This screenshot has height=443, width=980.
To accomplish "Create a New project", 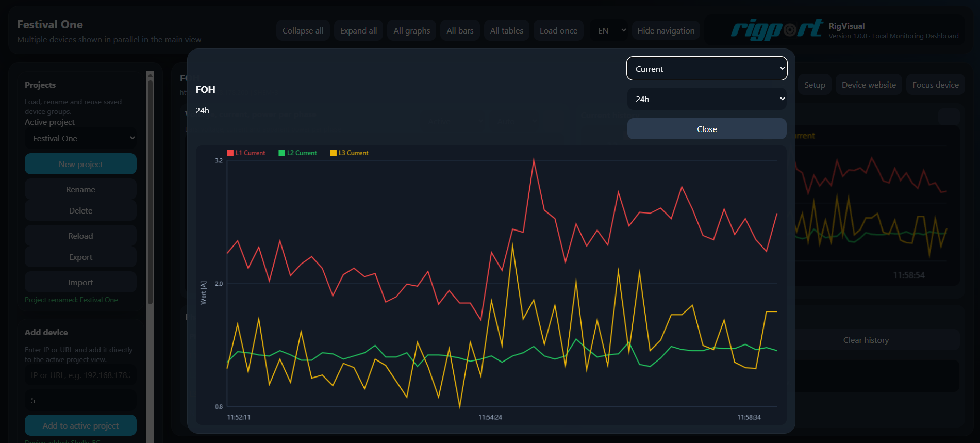I will click(x=81, y=164).
